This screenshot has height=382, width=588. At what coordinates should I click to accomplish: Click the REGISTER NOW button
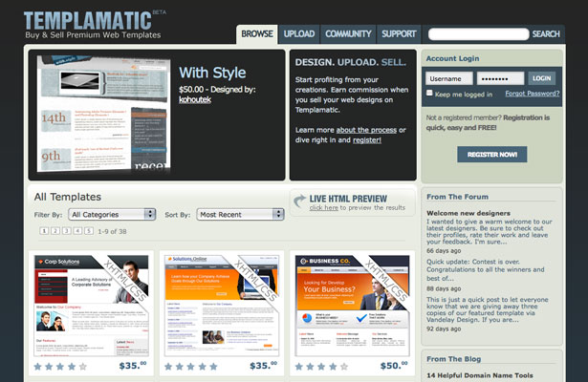point(492,155)
